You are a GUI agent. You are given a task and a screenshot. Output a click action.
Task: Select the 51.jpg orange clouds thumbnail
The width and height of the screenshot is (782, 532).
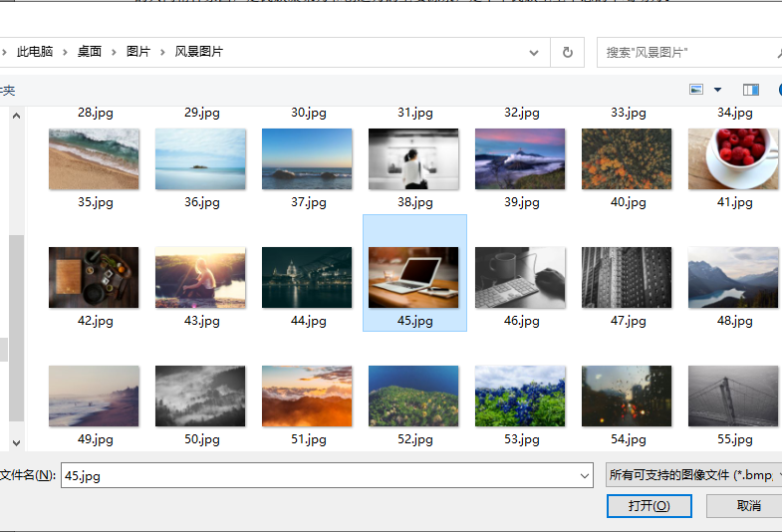pos(307,396)
